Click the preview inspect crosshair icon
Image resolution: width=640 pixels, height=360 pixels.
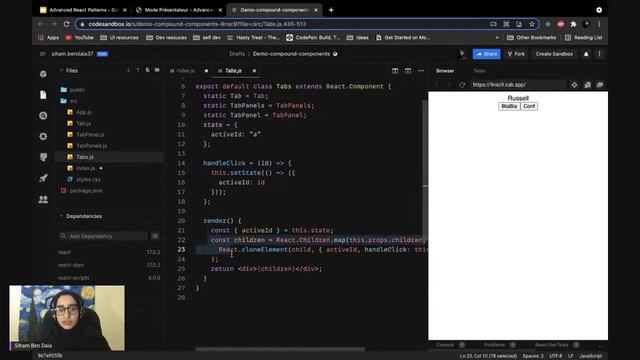(574, 85)
